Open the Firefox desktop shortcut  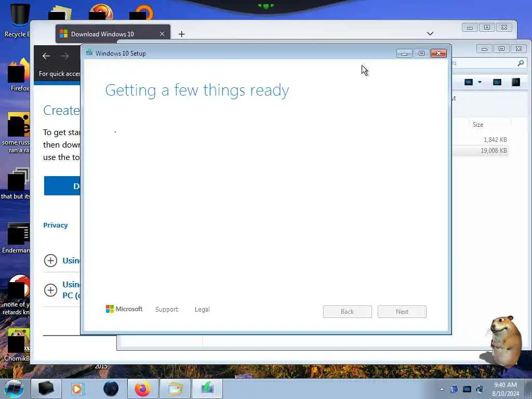19,75
